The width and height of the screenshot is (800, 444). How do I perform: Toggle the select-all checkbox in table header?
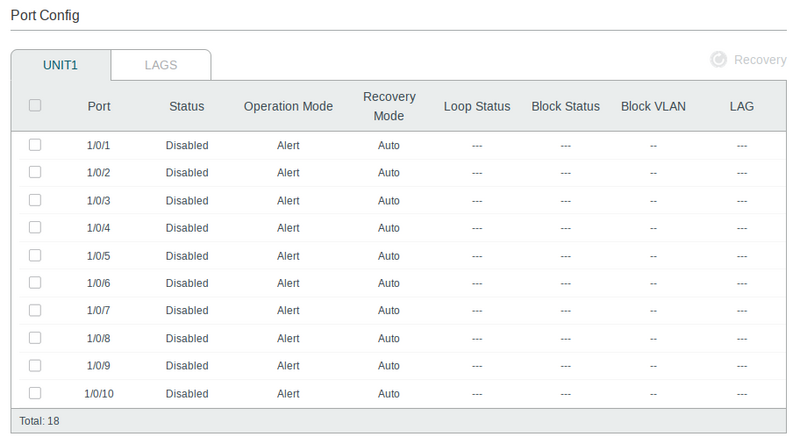[x=35, y=105]
